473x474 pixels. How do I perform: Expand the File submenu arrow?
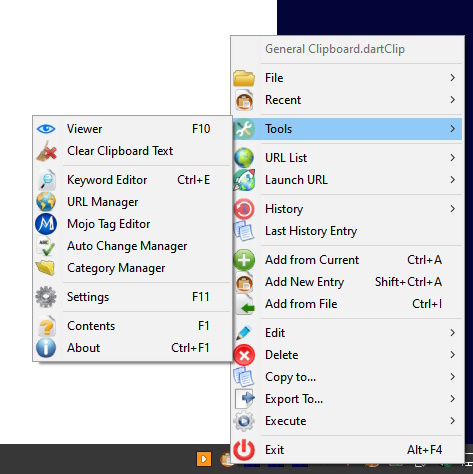[452, 78]
